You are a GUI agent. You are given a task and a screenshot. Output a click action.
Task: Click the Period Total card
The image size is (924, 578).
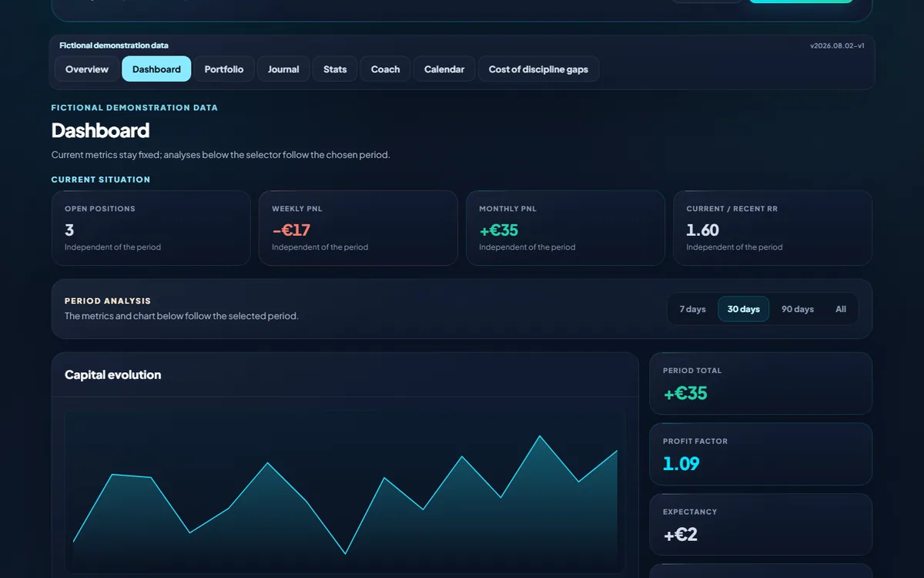(x=761, y=384)
